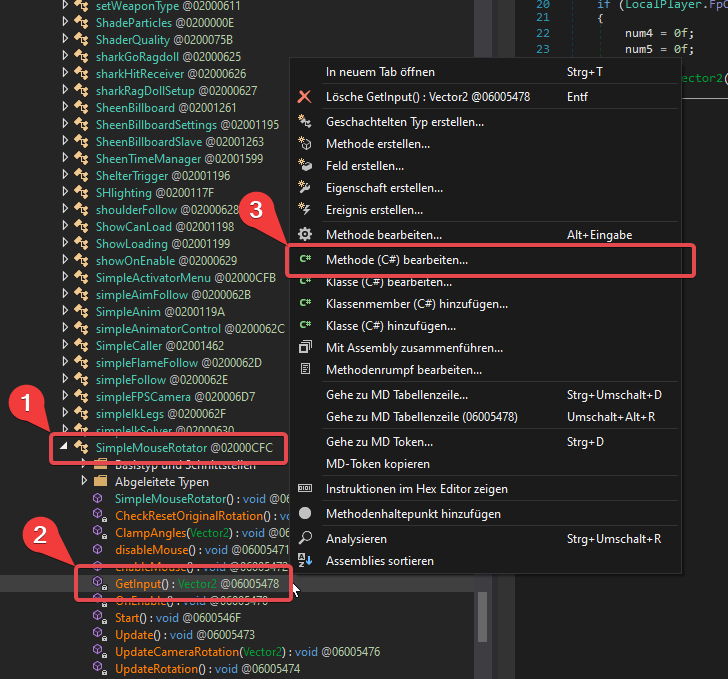This screenshot has height=679, width=728.
Task: Collapse the SimpleMouseRotator tree node
Action: (65, 447)
